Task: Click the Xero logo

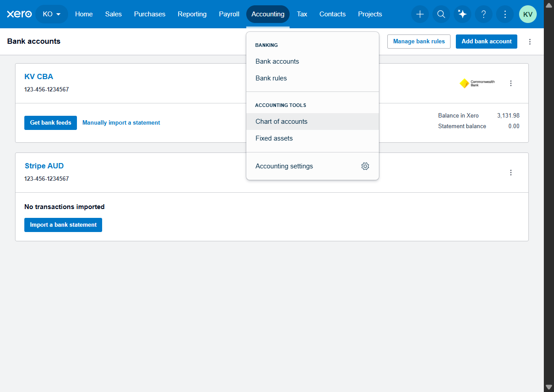Action: pyautogui.click(x=19, y=14)
